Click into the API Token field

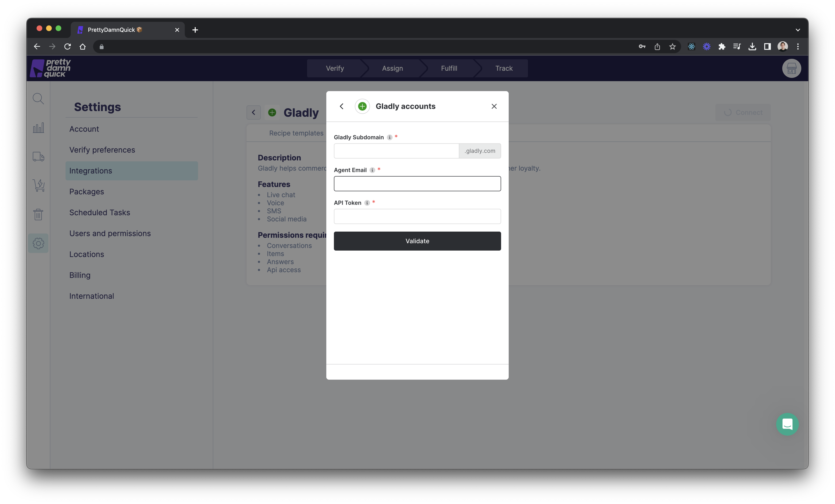click(x=417, y=216)
